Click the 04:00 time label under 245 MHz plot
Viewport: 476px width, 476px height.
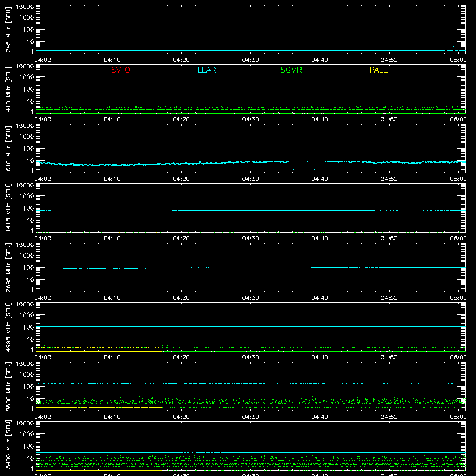tap(42, 60)
